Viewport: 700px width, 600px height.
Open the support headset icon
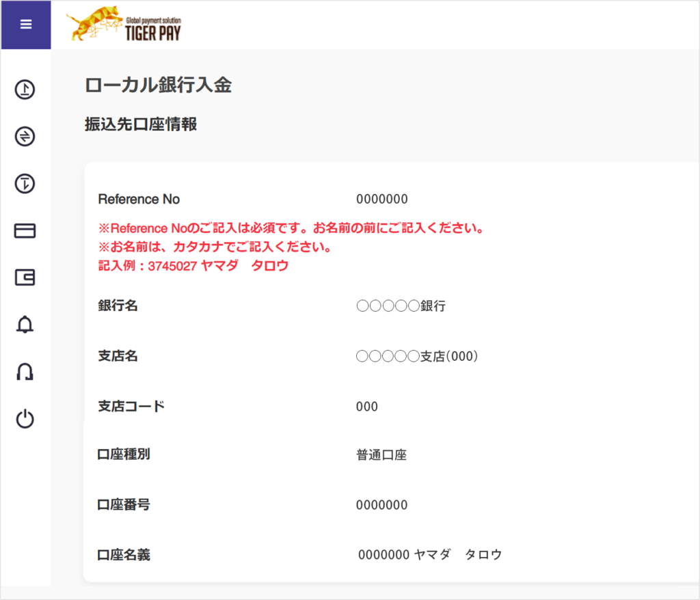(x=25, y=372)
